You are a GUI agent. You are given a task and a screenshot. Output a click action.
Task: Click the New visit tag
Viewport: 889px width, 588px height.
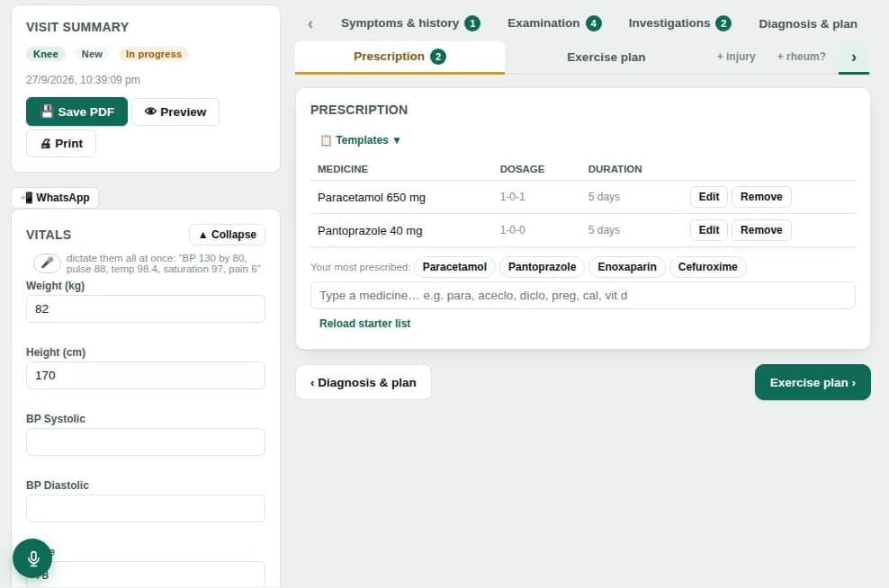[92, 54]
